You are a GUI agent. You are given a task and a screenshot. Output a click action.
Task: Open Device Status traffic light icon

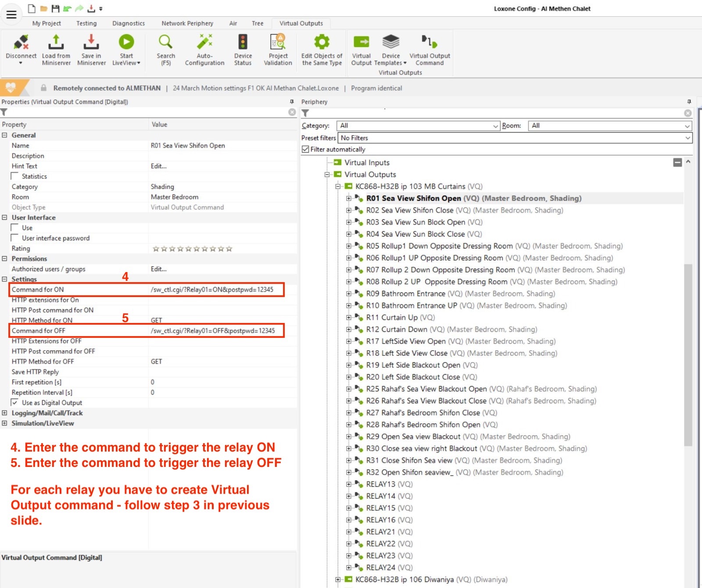pyautogui.click(x=243, y=43)
